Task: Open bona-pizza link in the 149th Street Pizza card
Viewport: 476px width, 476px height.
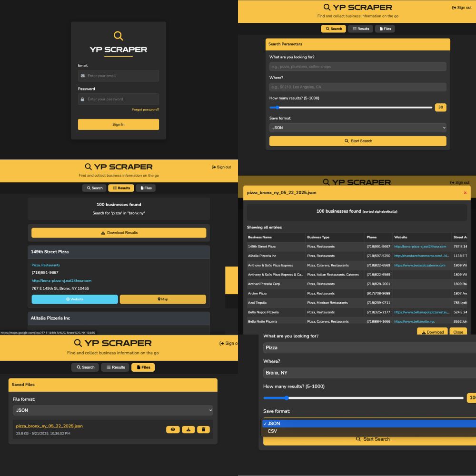Action: pyautogui.click(x=61, y=280)
